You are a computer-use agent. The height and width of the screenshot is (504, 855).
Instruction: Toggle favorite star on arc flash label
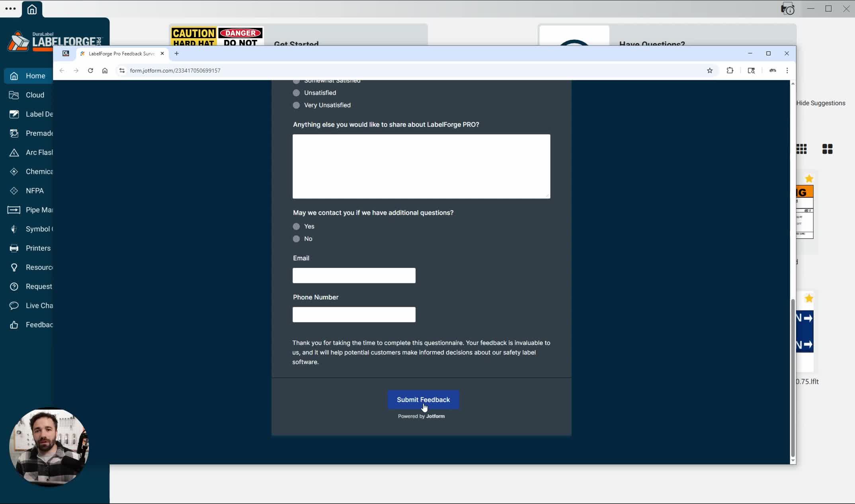click(x=809, y=179)
